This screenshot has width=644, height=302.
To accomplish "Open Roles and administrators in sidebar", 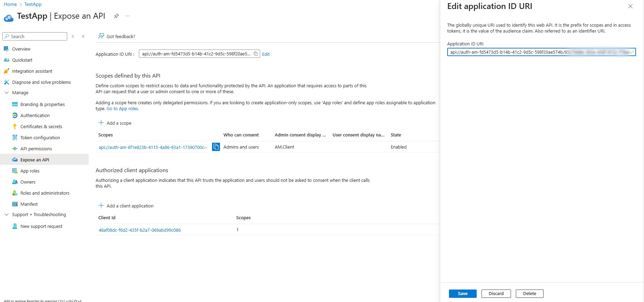I will pos(44,193).
